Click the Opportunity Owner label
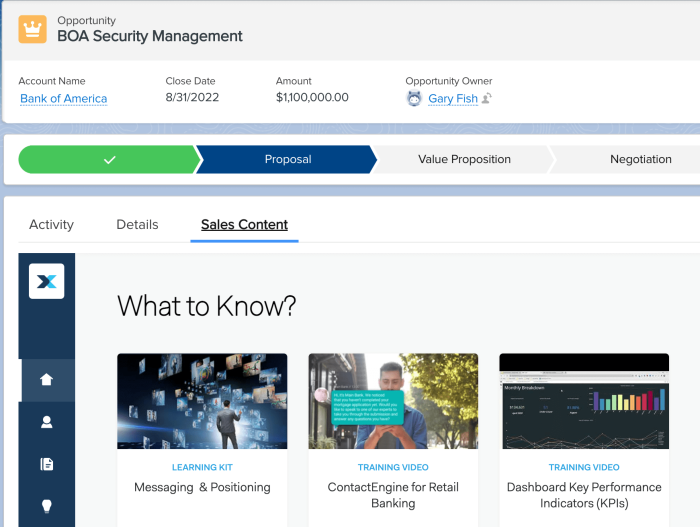This screenshot has width=700, height=527. [x=449, y=81]
